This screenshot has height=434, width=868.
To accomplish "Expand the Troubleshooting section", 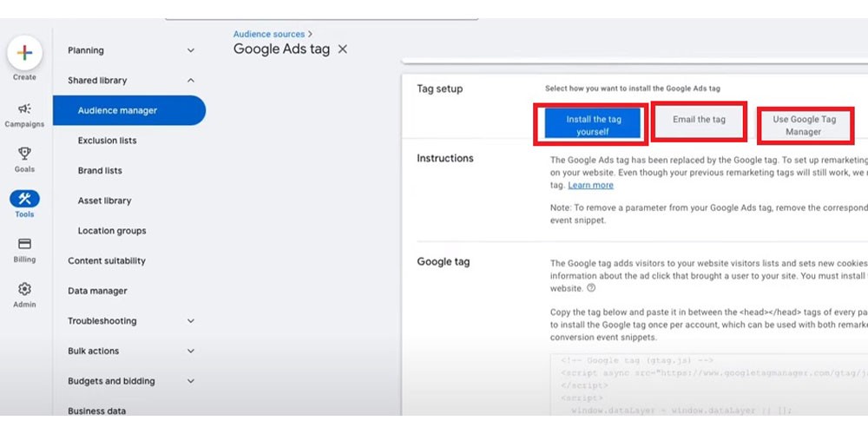I will click(x=190, y=321).
